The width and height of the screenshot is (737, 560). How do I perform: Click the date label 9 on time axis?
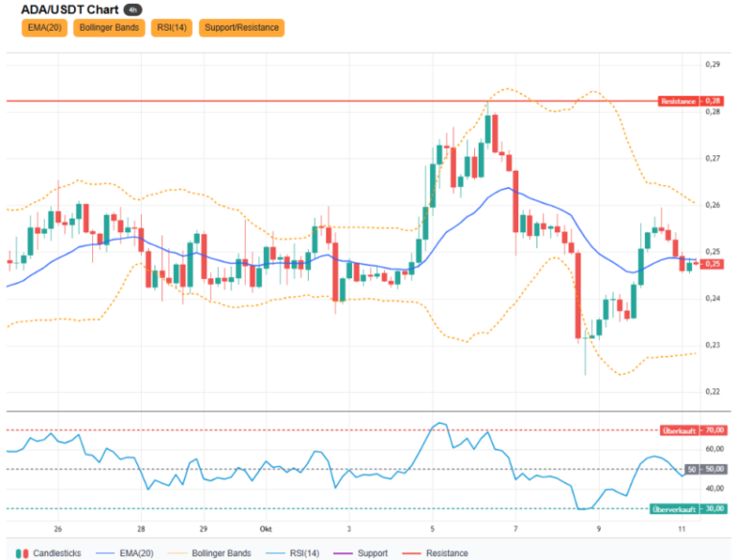[599, 529]
